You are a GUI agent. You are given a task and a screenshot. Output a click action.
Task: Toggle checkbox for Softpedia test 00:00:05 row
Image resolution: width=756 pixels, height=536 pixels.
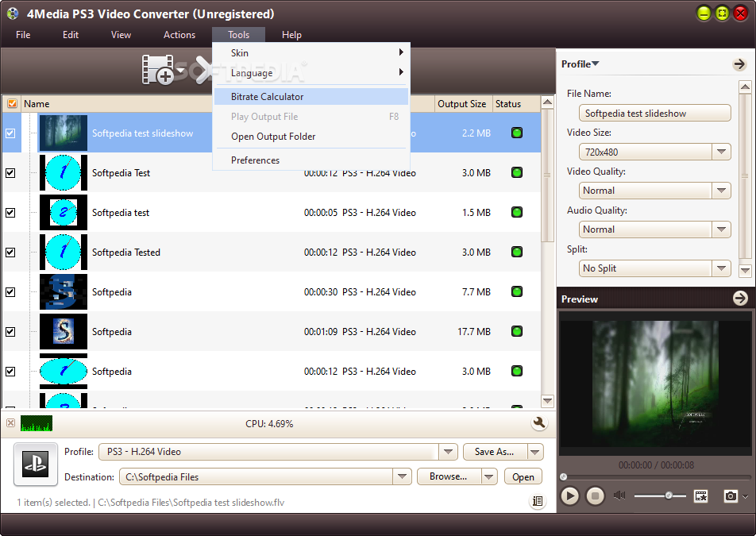pyautogui.click(x=10, y=213)
